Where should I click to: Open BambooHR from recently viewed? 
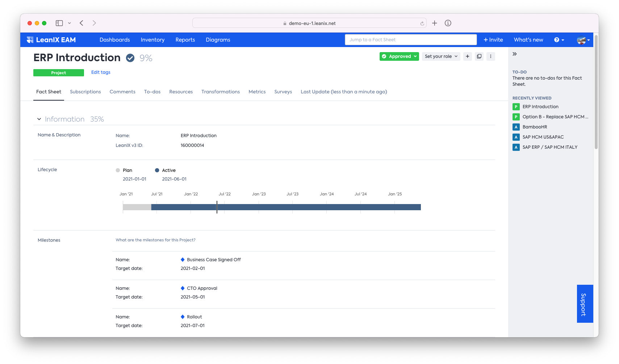(x=535, y=127)
